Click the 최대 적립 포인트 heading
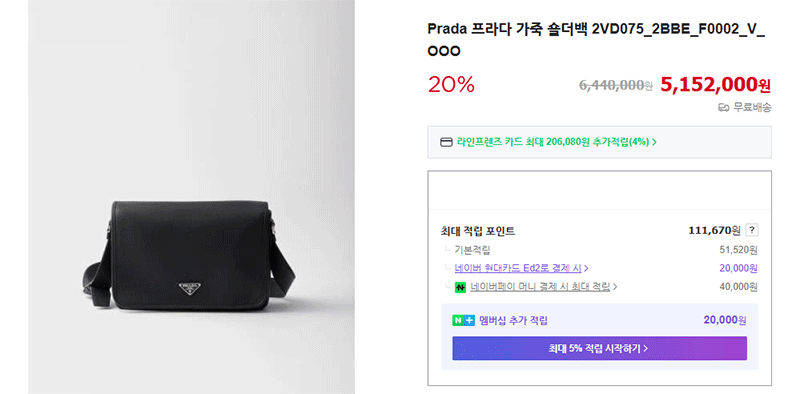The image size is (800, 394). tap(478, 231)
